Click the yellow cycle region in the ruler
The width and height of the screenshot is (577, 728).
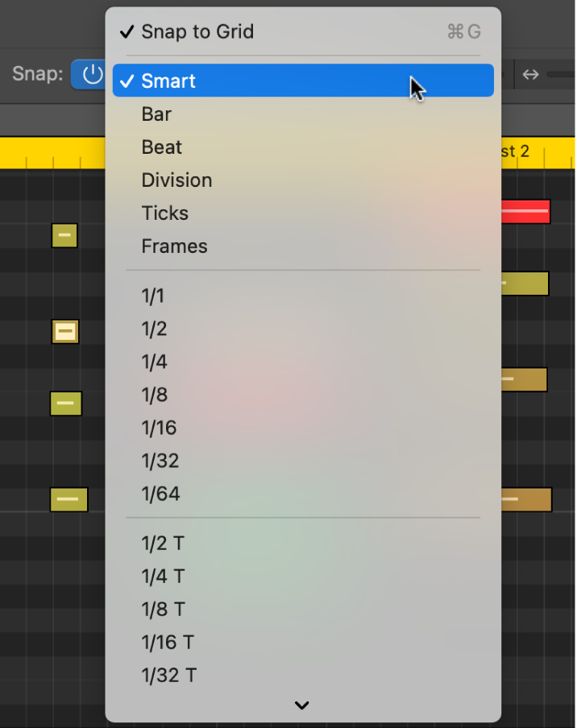tap(48, 152)
